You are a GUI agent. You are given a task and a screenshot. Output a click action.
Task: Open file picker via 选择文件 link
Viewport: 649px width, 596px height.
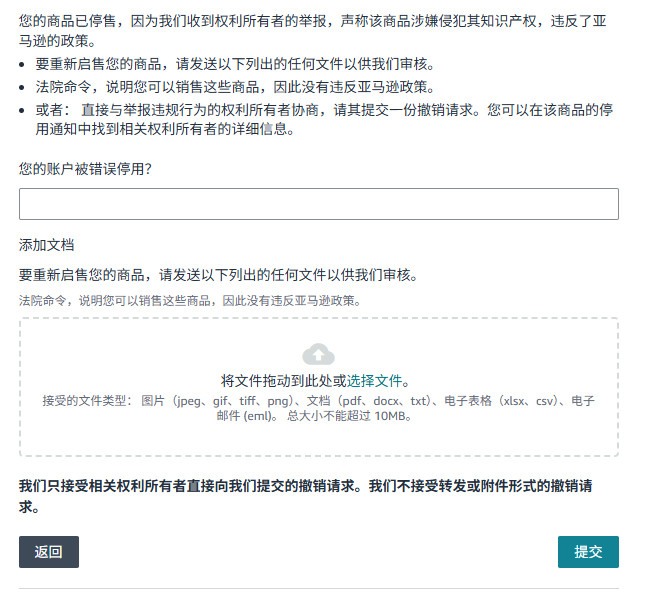pyautogui.click(x=375, y=381)
